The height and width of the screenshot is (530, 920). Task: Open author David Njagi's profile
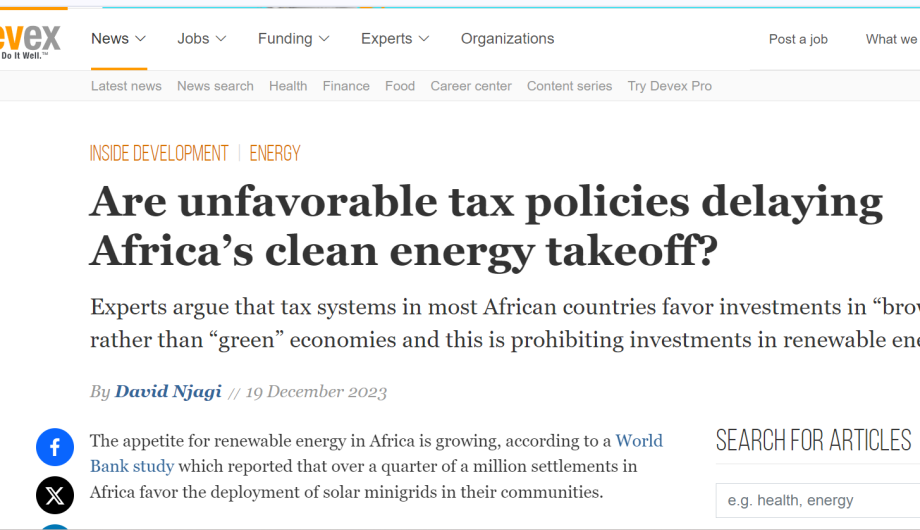[168, 391]
